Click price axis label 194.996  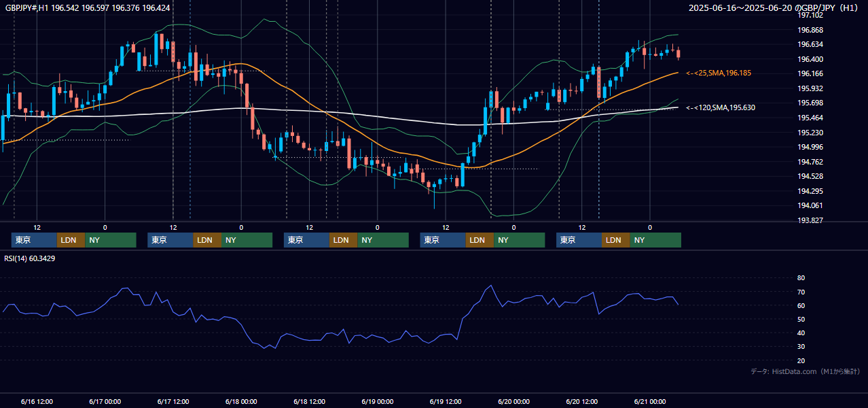(x=810, y=147)
